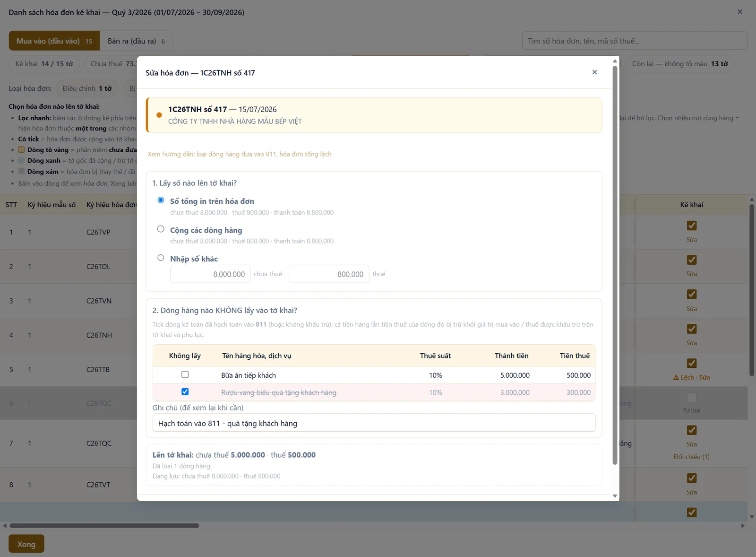
Task: Click the Bữa ăn tiếp khách row text
Action: point(249,375)
